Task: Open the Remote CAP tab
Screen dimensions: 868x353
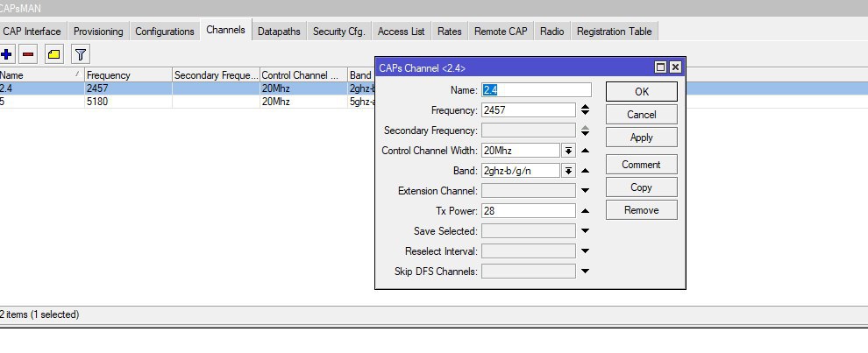Action: click(x=501, y=32)
